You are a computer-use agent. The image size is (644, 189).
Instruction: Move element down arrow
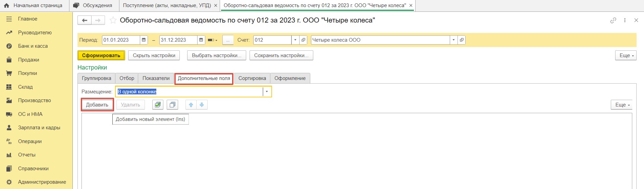click(x=202, y=105)
